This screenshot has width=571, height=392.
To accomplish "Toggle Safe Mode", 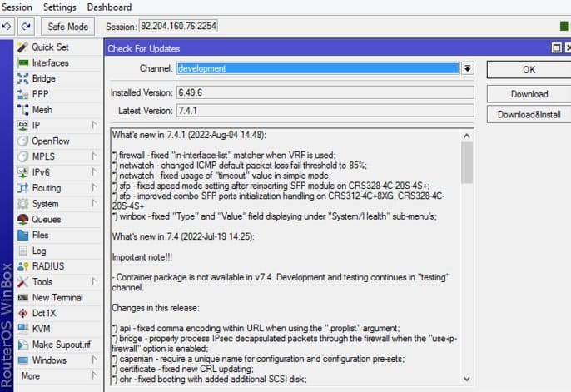I will (68, 27).
